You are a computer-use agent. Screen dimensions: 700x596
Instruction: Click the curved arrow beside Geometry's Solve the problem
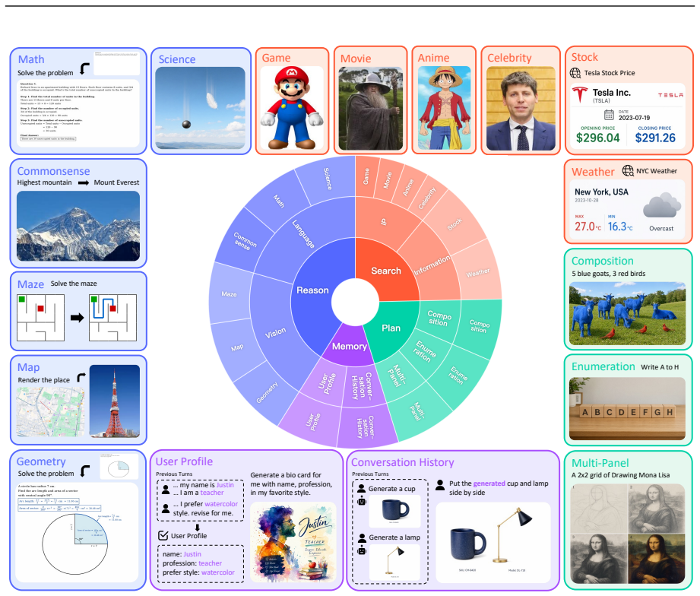84,471
